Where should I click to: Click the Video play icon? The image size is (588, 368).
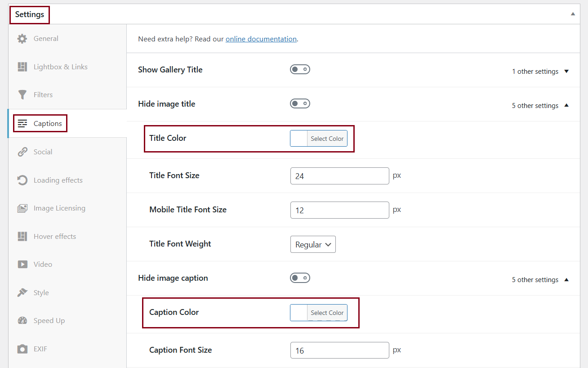tap(22, 265)
